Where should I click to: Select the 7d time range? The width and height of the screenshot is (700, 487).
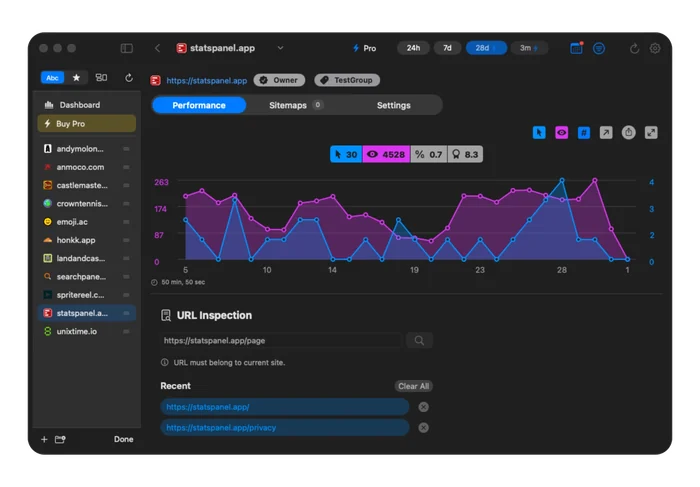[x=447, y=48]
